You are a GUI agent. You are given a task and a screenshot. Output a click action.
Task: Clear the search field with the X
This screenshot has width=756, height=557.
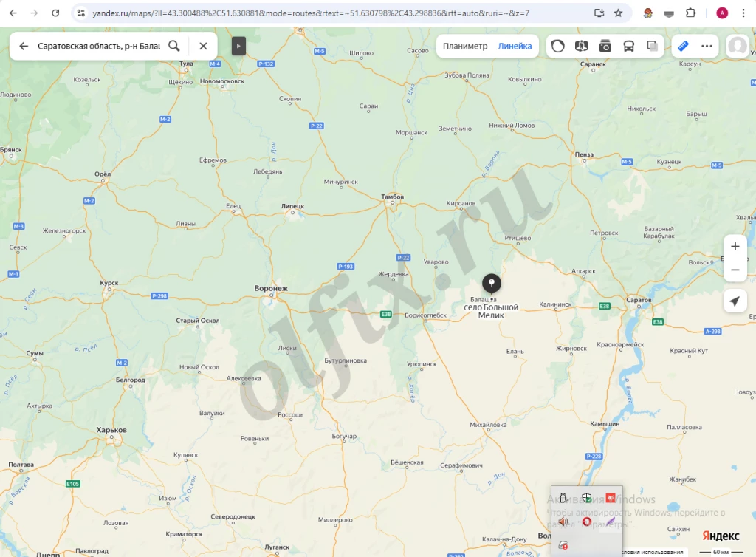[203, 46]
